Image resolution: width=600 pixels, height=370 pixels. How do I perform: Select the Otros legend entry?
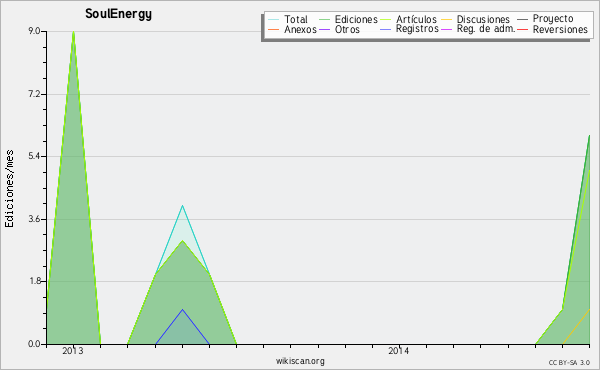(347, 29)
